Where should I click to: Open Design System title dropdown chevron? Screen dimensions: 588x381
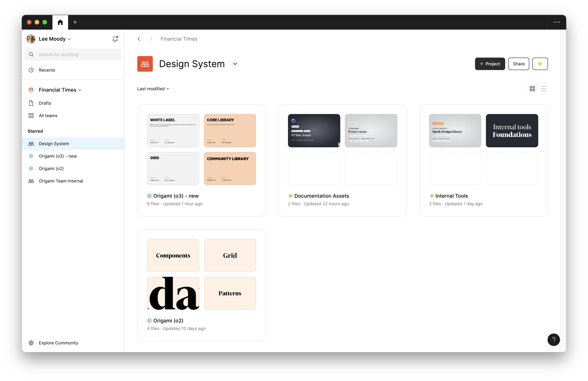(235, 64)
